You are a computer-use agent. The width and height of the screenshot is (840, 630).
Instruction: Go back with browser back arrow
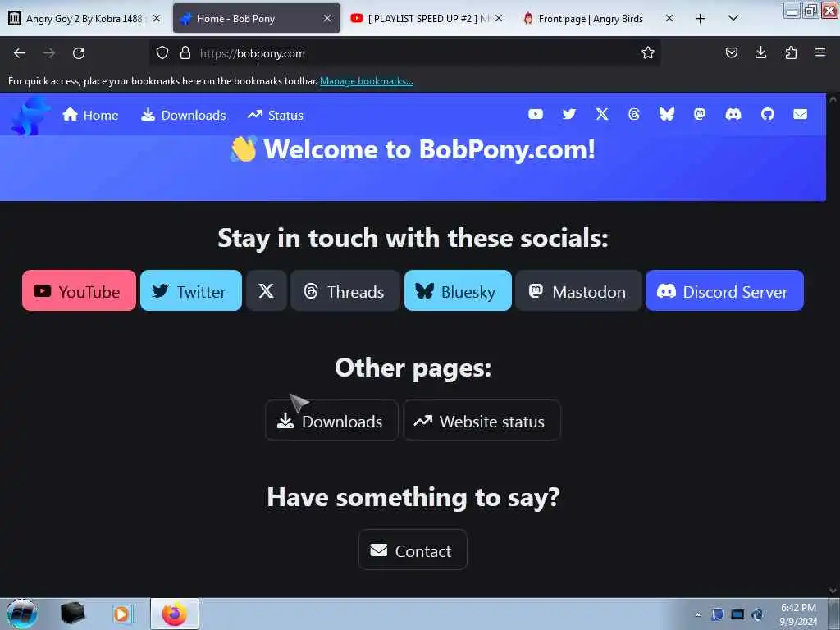[x=20, y=53]
